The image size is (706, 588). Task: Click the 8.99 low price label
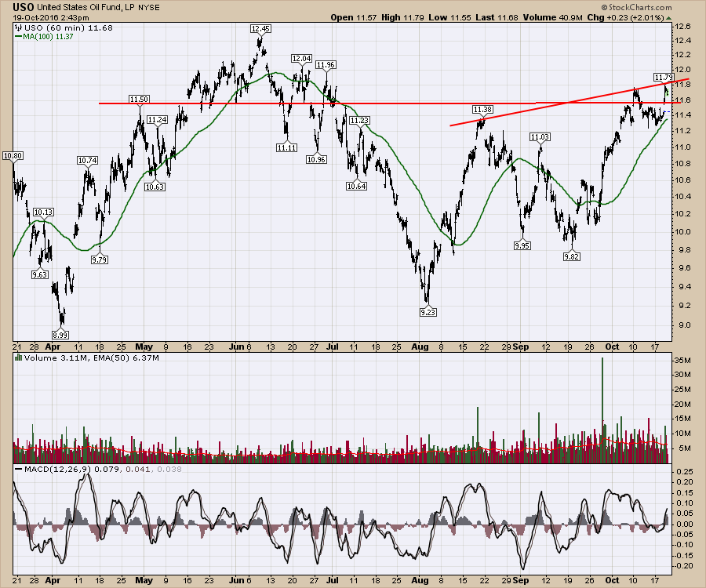(60, 335)
